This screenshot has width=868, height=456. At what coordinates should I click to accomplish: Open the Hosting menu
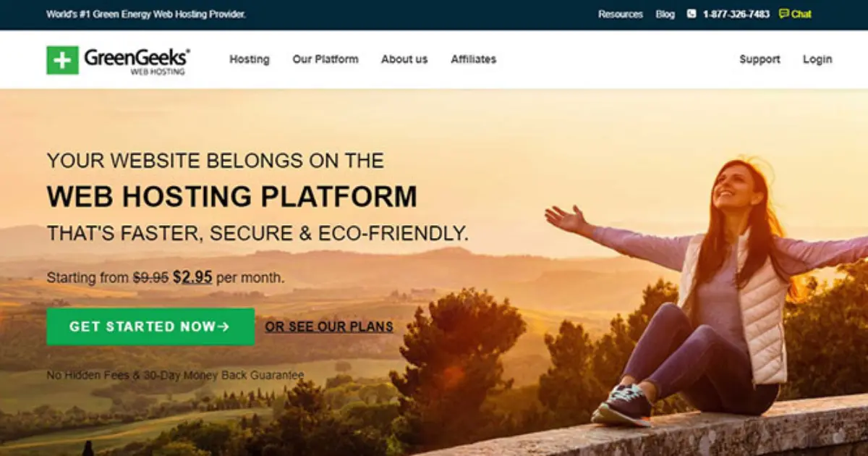250,59
